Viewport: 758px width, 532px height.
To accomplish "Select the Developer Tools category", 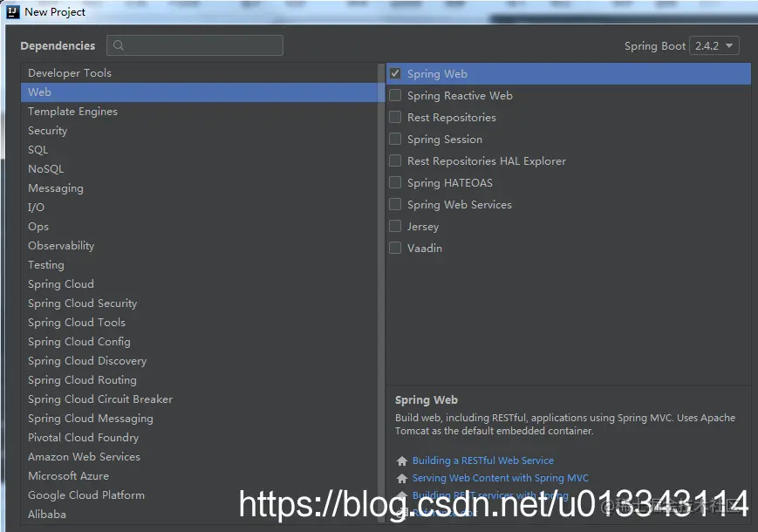I will pos(200,73).
